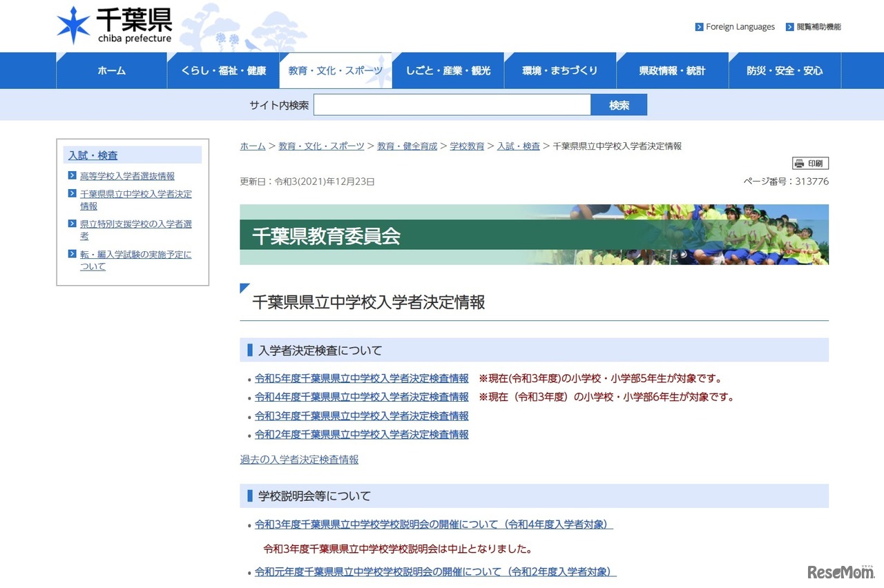The image size is (884, 588).
Task: Select the くらし・福祉・健康 tab
Action: click(223, 70)
